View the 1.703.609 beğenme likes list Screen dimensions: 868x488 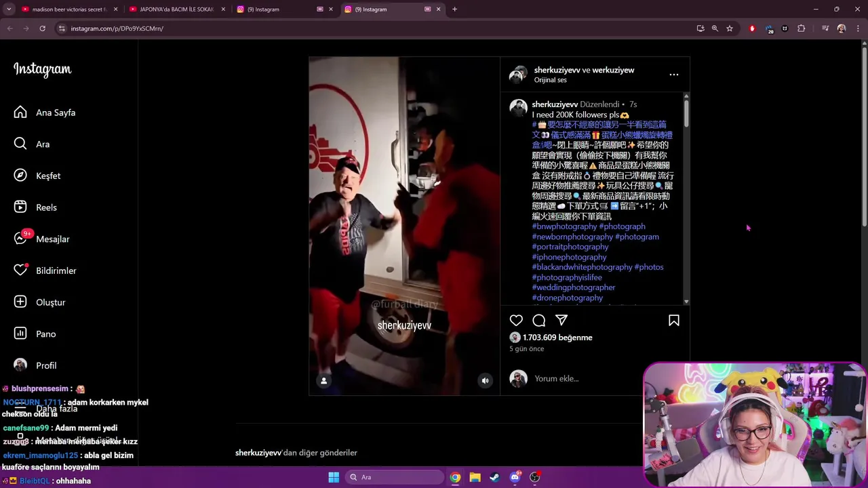tap(557, 338)
